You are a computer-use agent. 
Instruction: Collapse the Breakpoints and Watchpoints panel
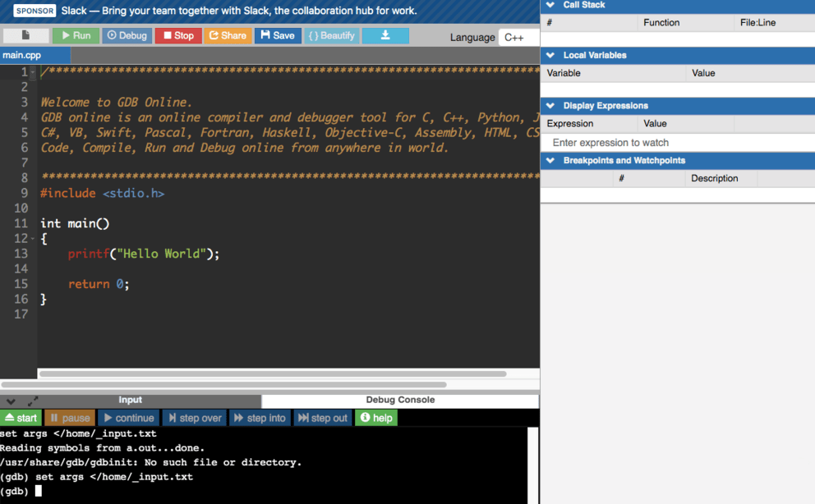click(550, 160)
